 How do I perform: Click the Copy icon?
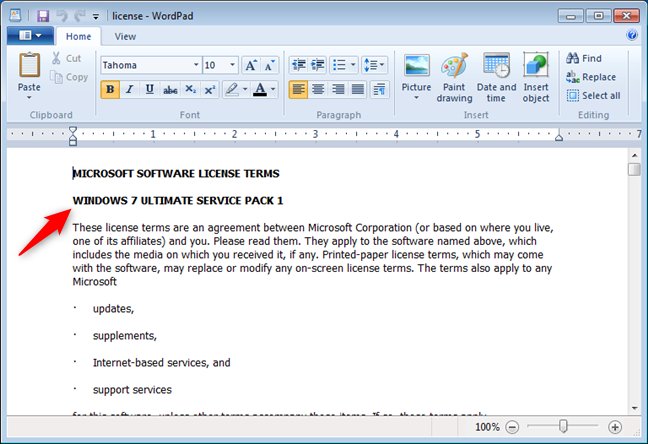(x=56, y=77)
